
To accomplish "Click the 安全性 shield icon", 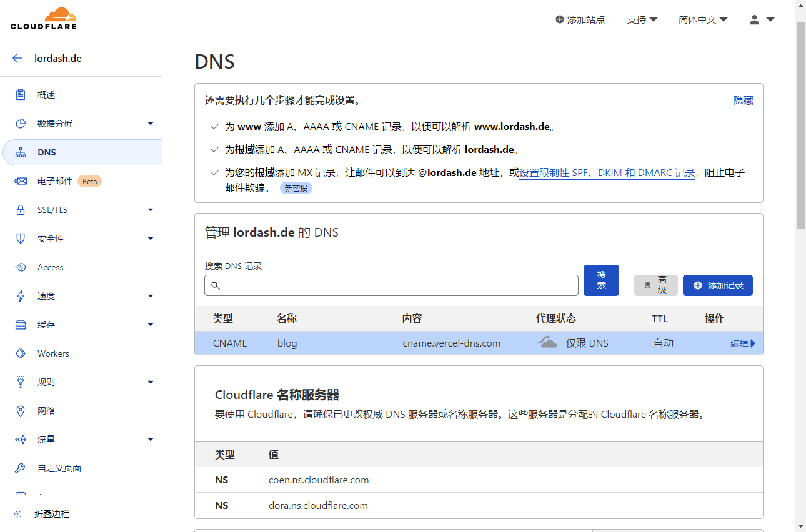I will (x=21, y=239).
